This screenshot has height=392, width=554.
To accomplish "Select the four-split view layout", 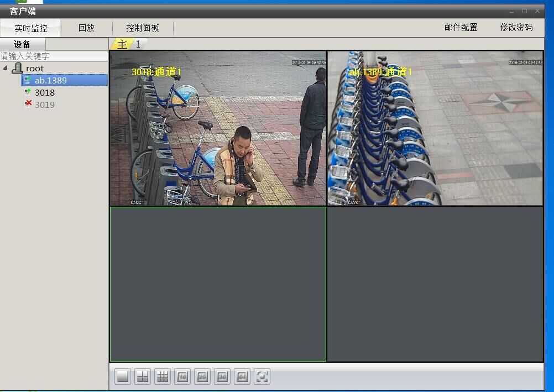I will click(143, 377).
